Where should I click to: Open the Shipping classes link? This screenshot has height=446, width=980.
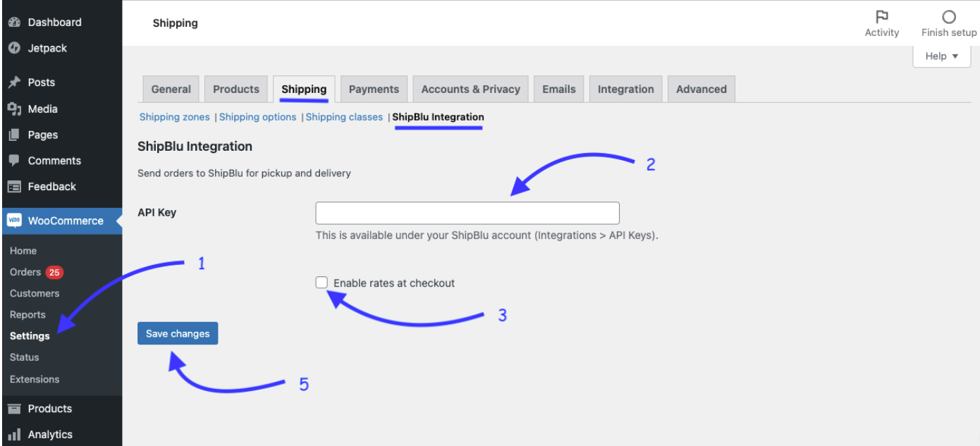[x=344, y=117]
